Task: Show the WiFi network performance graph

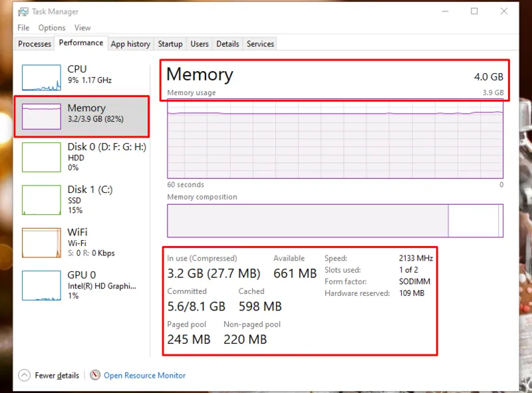Action: (41, 242)
